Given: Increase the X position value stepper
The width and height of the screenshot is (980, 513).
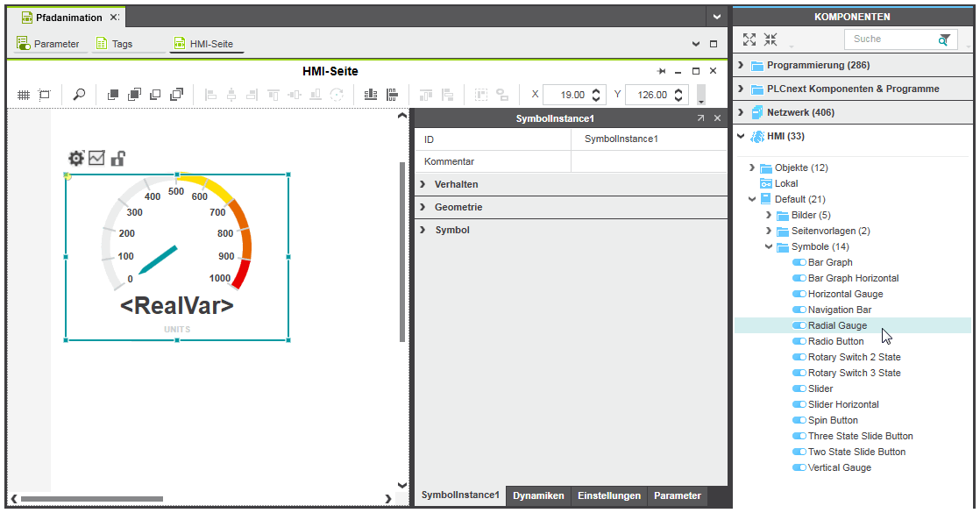Looking at the screenshot, I should 597,90.
